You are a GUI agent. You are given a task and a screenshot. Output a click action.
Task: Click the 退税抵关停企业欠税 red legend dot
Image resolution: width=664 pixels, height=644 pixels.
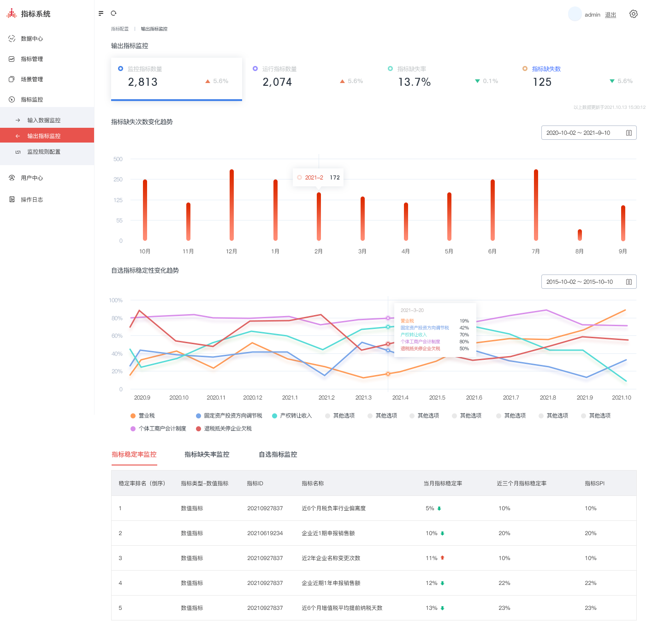pyautogui.click(x=198, y=429)
